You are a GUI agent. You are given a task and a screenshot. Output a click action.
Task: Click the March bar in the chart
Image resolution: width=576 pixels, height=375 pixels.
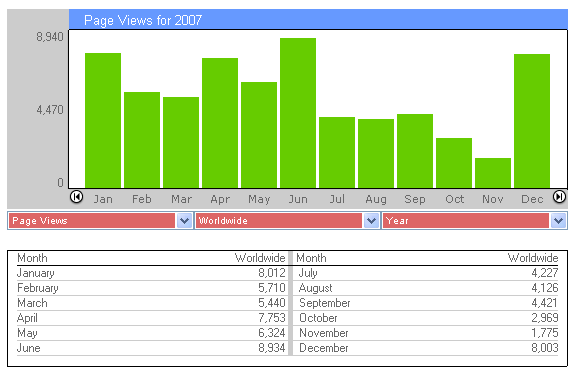coord(181,143)
